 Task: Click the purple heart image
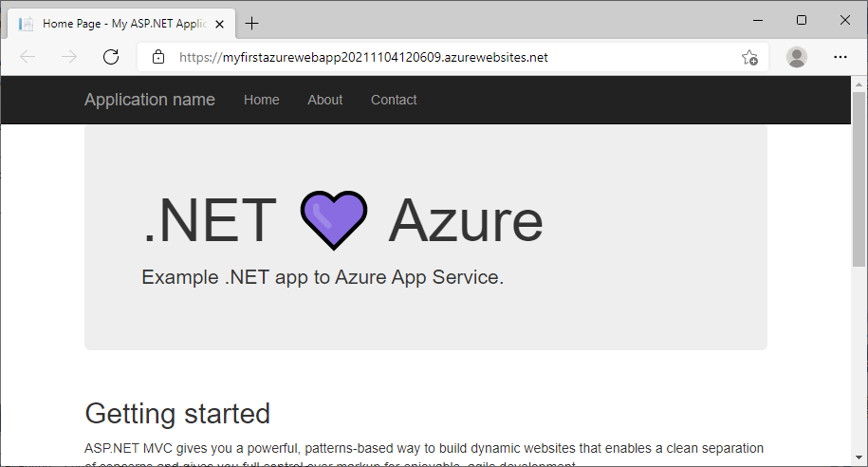click(x=333, y=220)
